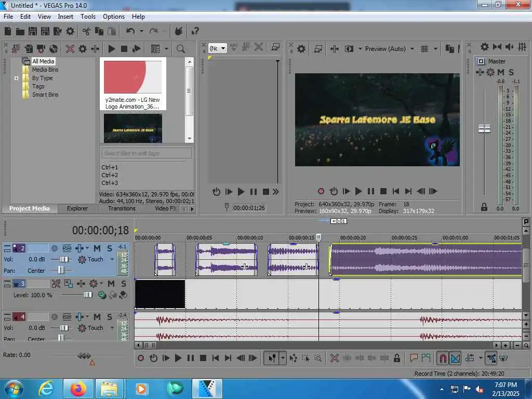Select the Smart Bins folder
Screen dimensions: 532x399
pyautogui.click(x=45, y=95)
